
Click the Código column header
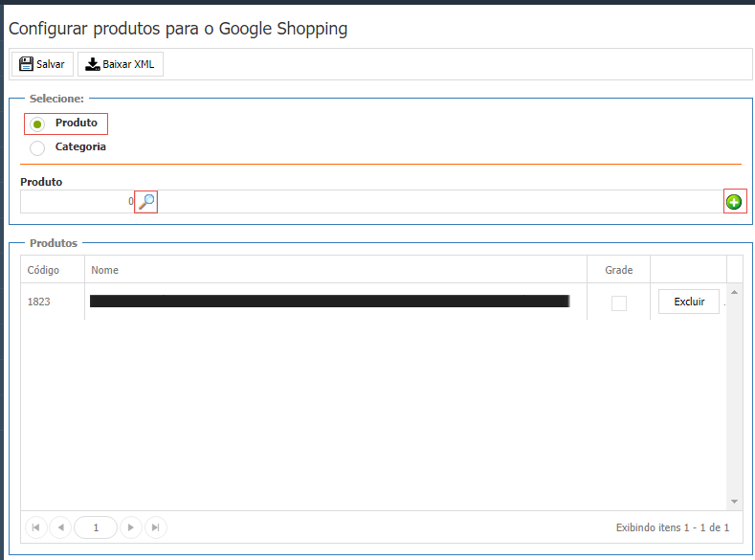tap(44, 270)
